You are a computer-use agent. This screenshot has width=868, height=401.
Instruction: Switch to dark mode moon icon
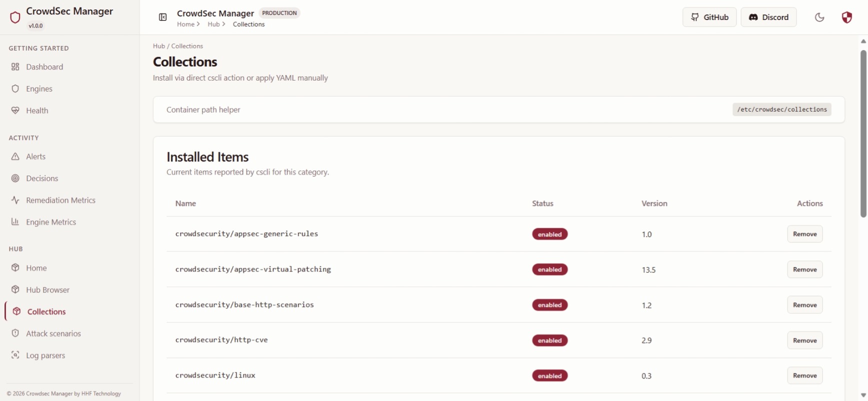point(819,17)
